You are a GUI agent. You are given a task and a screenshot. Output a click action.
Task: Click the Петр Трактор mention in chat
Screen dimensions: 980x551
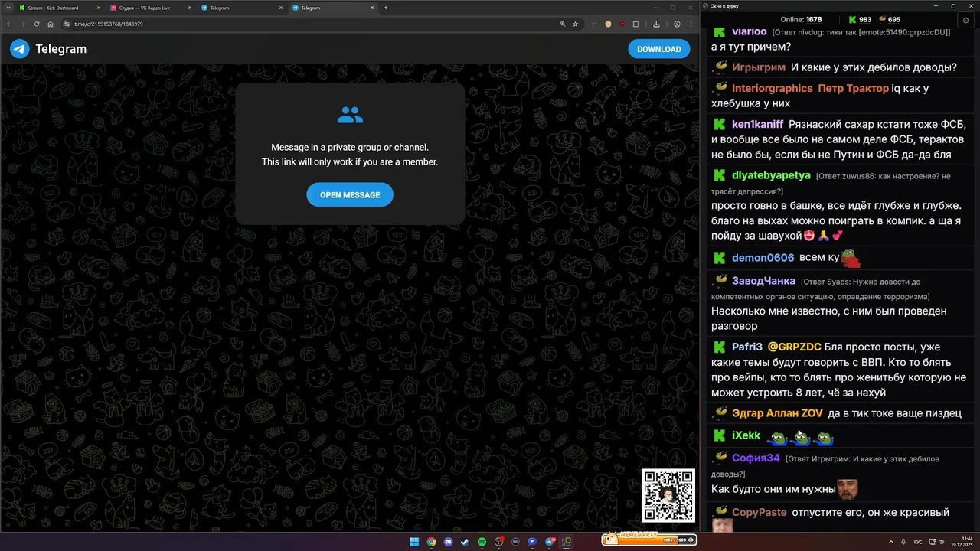pyautogui.click(x=853, y=88)
